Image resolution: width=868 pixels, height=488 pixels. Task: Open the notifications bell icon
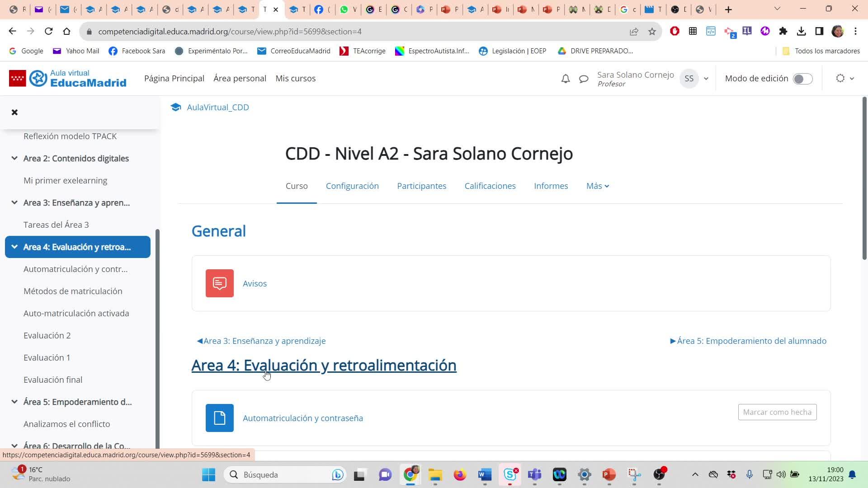(x=565, y=79)
